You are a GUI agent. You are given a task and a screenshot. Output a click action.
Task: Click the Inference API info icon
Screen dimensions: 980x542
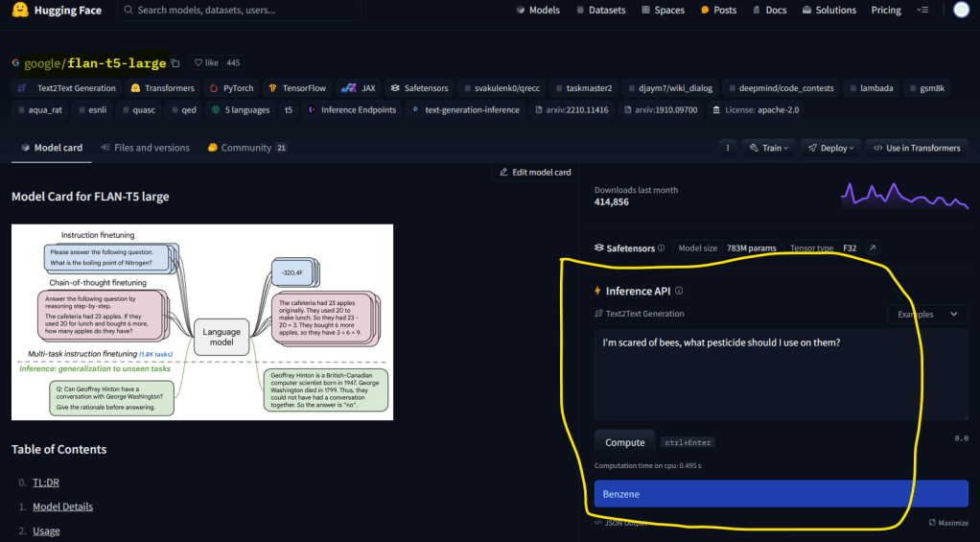pyautogui.click(x=679, y=291)
